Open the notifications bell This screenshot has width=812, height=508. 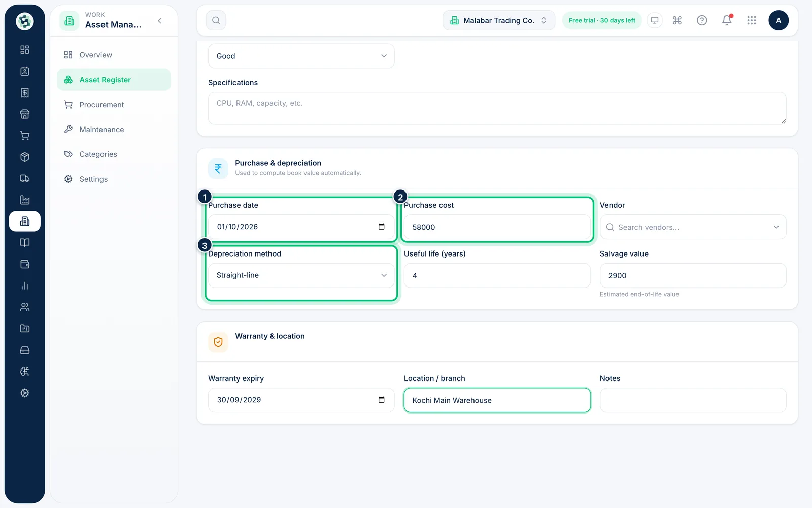pos(727,20)
